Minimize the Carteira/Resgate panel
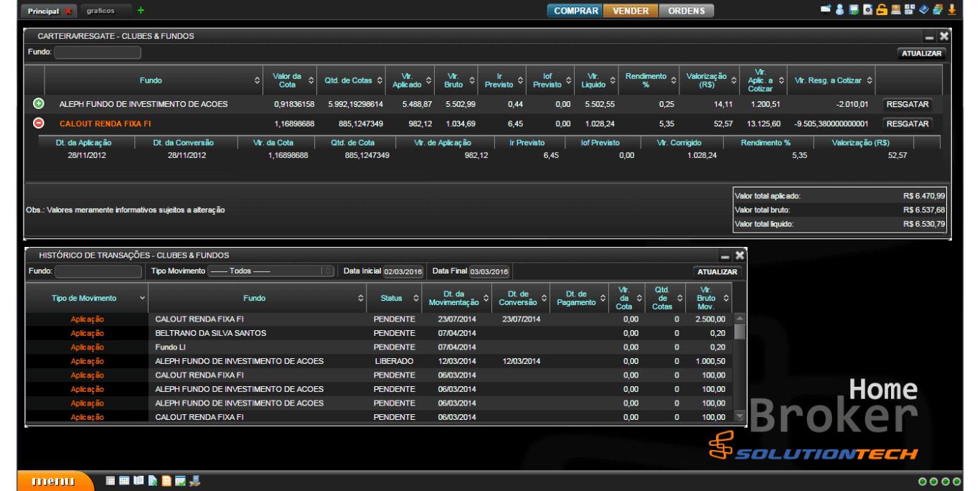The width and height of the screenshot is (980, 491). pyautogui.click(x=930, y=37)
